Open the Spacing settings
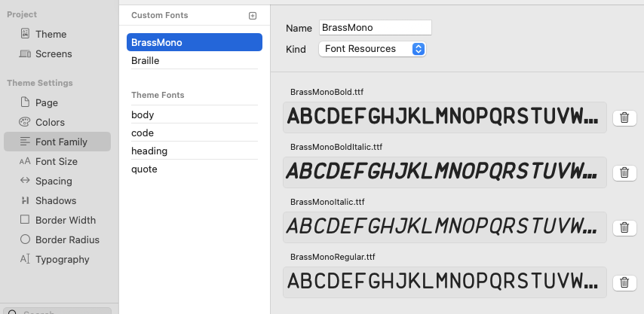 click(54, 181)
